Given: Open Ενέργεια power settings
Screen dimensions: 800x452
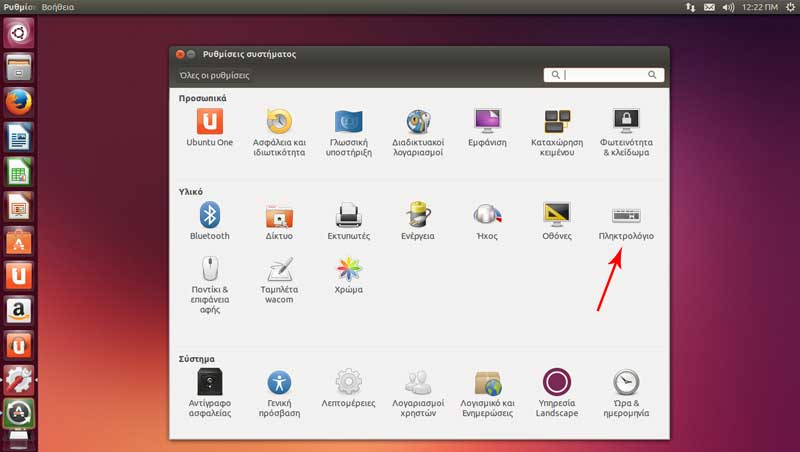Looking at the screenshot, I should pos(418,221).
